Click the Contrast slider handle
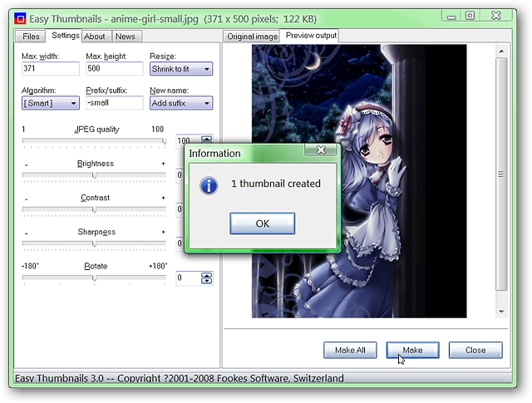 pyautogui.click(x=94, y=209)
